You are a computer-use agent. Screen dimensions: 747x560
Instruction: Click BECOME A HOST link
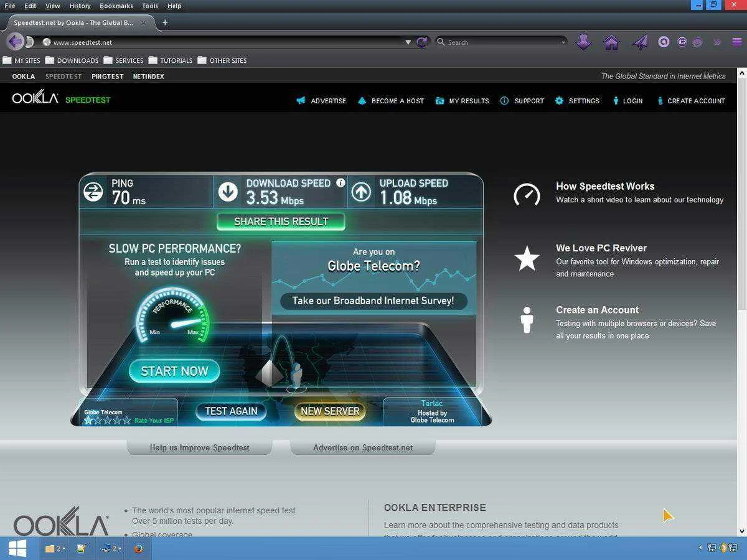(x=391, y=101)
